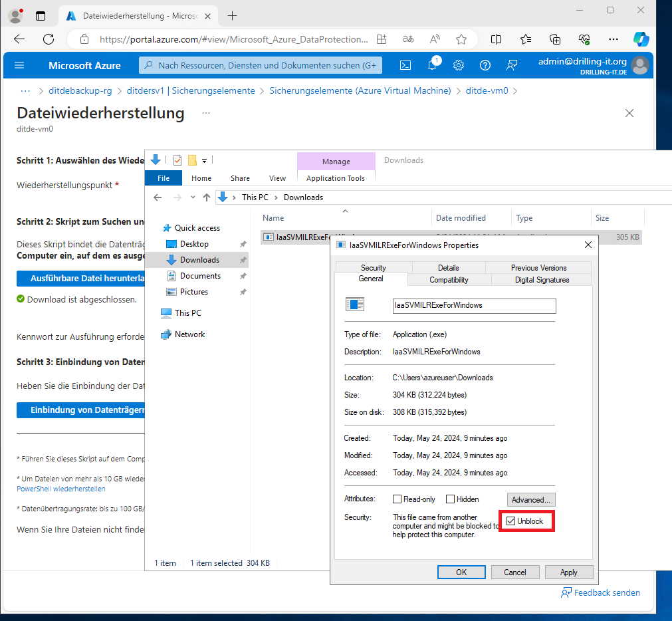Open Advanced attributes button
The width and height of the screenshot is (672, 621).
pyautogui.click(x=531, y=500)
